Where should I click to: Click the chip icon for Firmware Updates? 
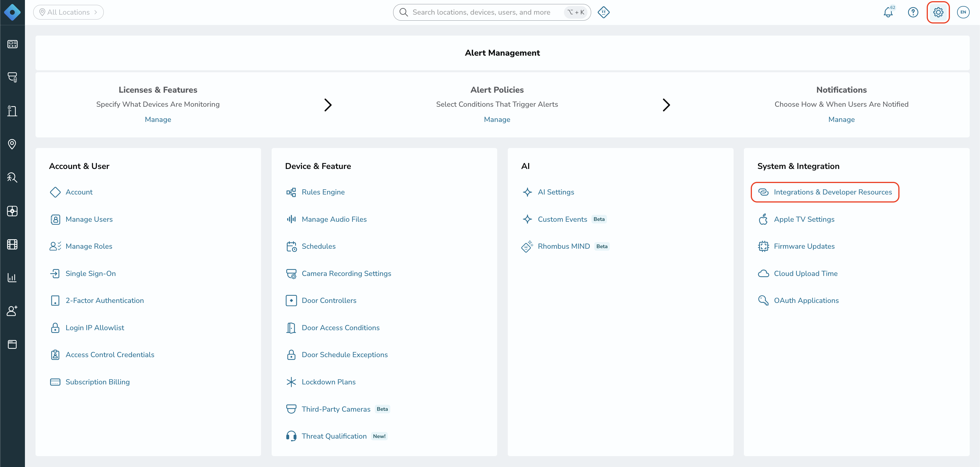[763, 246]
